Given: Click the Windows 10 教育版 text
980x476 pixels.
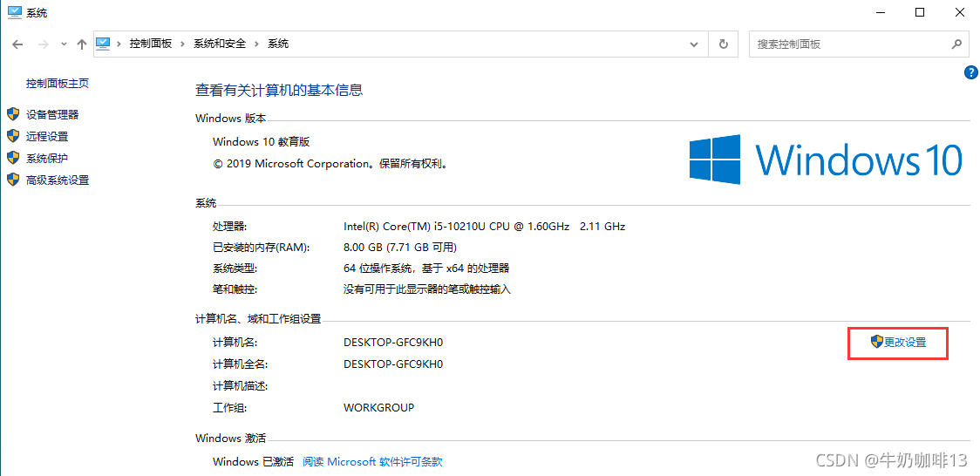Looking at the screenshot, I should (x=262, y=142).
